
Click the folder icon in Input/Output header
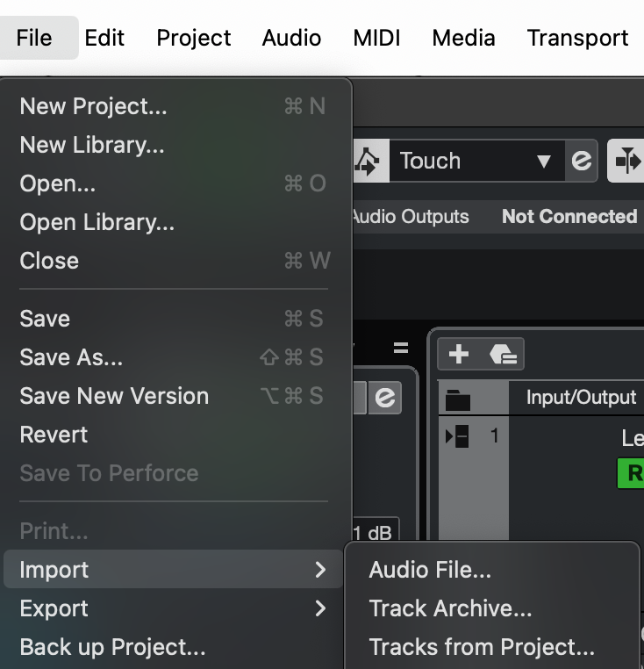point(458,399)
